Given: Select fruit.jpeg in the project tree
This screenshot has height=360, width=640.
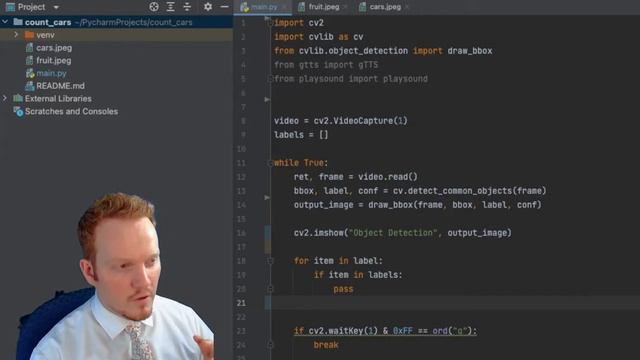Looking at the screenshot, I should (53, 60).
